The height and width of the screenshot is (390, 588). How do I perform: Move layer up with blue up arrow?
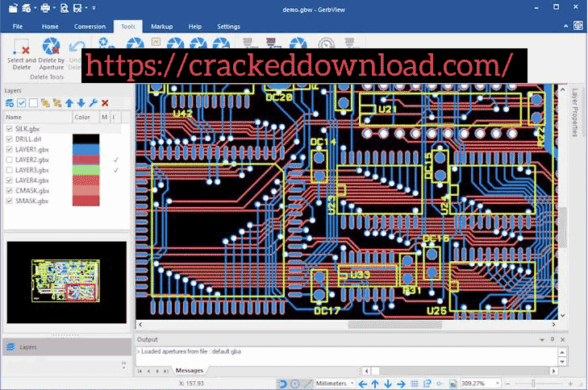click(69, 103)
